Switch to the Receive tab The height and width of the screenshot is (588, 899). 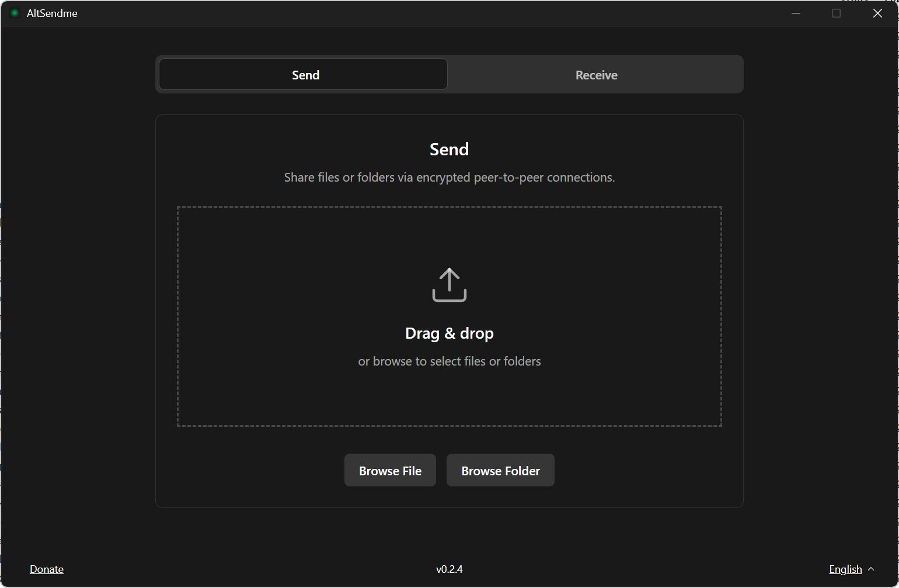[596, 75]
